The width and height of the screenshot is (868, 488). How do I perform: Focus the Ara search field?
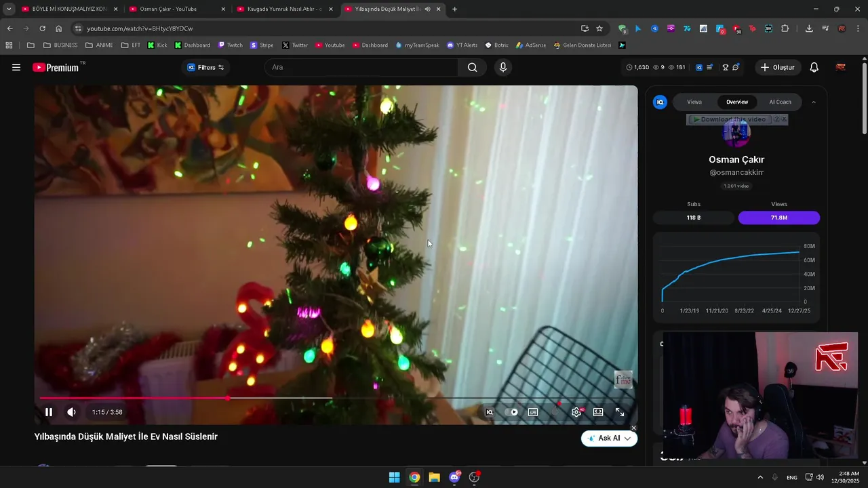point(362,67)
